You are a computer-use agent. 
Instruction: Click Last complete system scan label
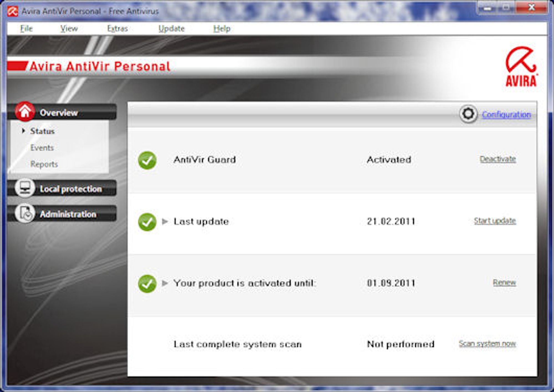pos(238,344)
